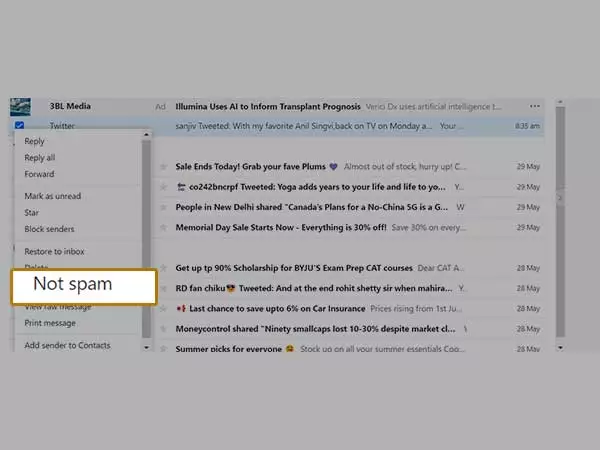
Task: Star the People in New Delhi email
Action: [163, 207]
